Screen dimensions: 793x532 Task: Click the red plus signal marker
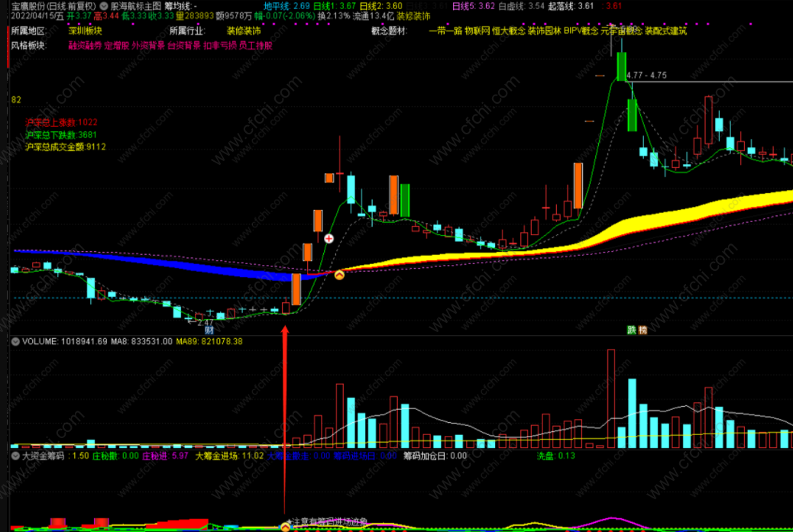[329, 239]
